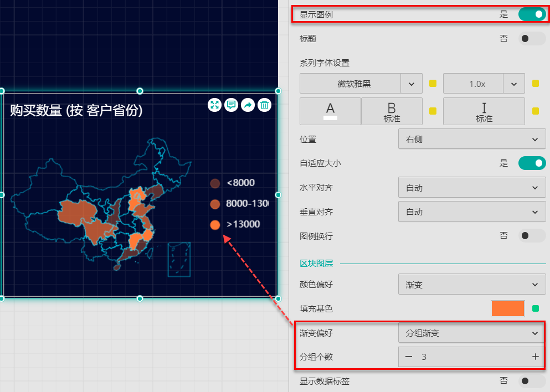Enable the 图例换行 toggle
Viewport: 550px width, 392px height.
point(532,236)
